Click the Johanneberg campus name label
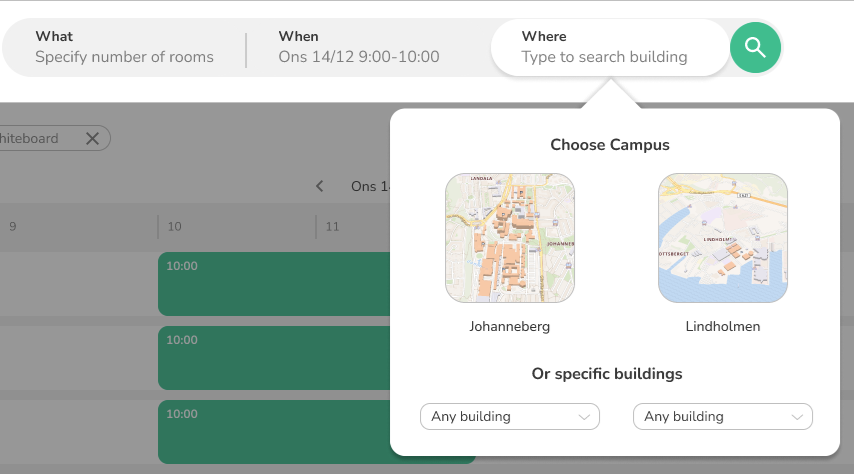This screenshot has width=854, height=474. coord(510,327)
